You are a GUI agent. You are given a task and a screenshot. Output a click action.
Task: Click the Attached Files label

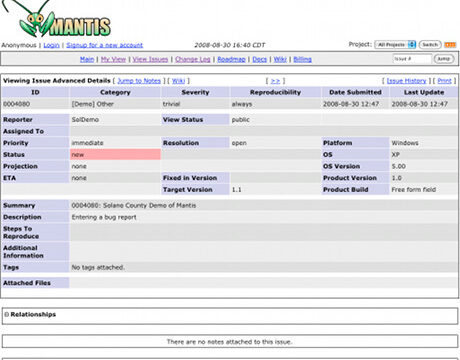tap(27, 283)
